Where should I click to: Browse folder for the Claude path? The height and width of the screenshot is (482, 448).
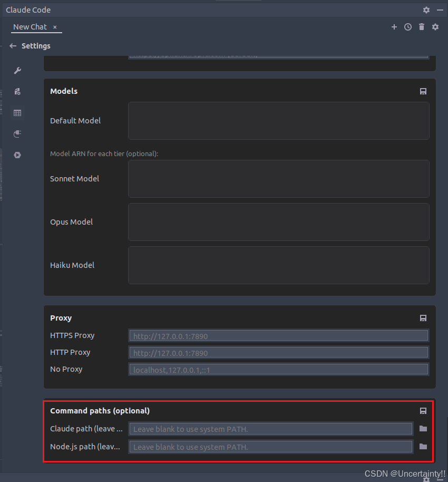423,429
